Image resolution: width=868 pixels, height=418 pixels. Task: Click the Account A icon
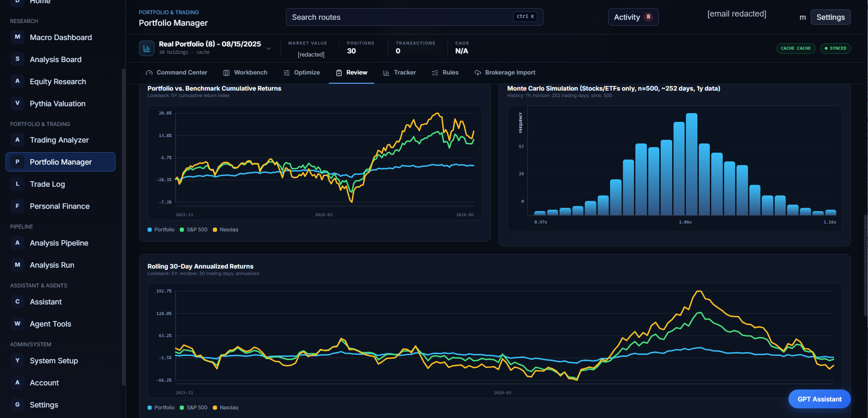pos(17,383)
